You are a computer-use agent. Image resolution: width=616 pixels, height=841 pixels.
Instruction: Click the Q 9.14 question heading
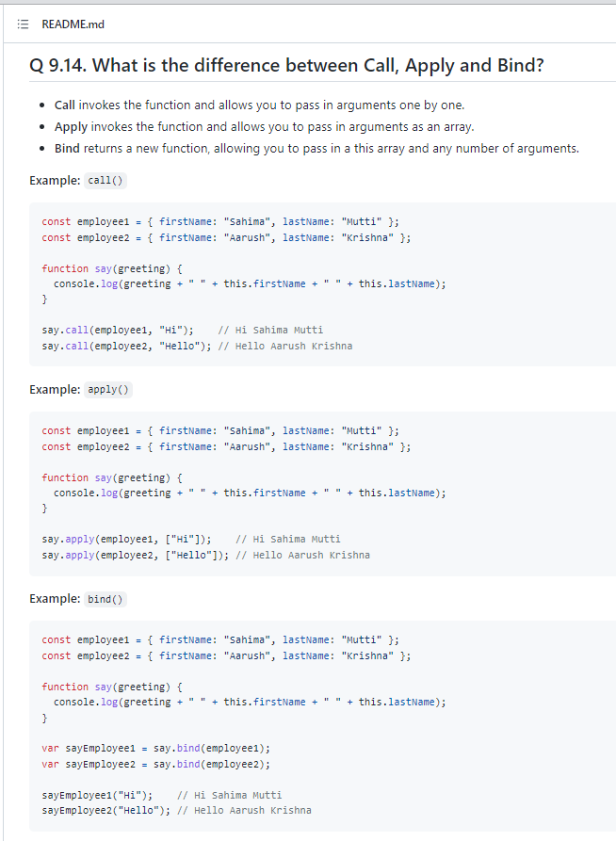point(286,66)
